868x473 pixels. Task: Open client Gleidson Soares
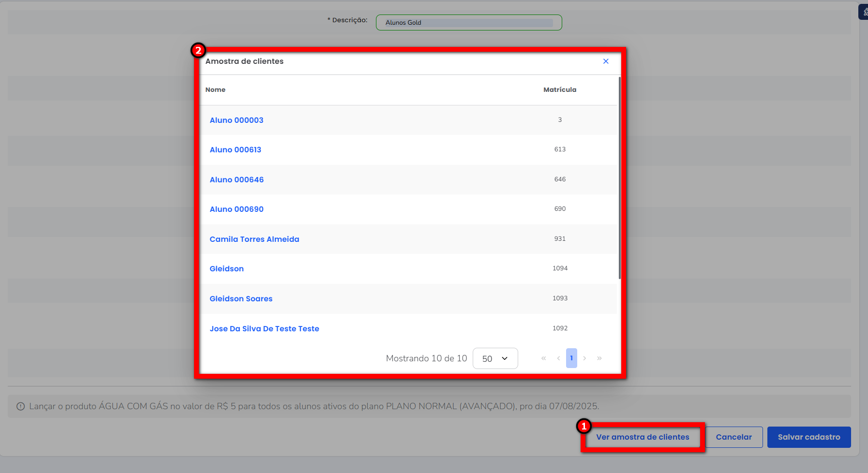(x=241, y=299)
